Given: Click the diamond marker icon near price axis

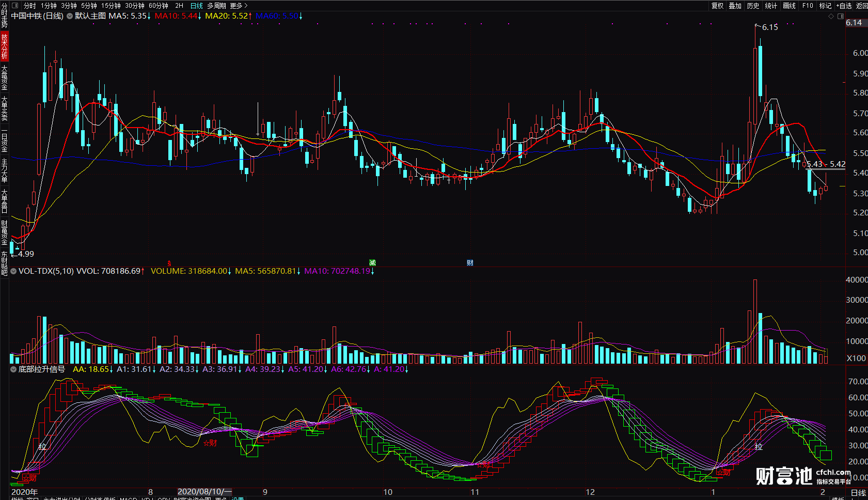Looking at the screenshot, I should pyautogui.click(x=831, y=17).
